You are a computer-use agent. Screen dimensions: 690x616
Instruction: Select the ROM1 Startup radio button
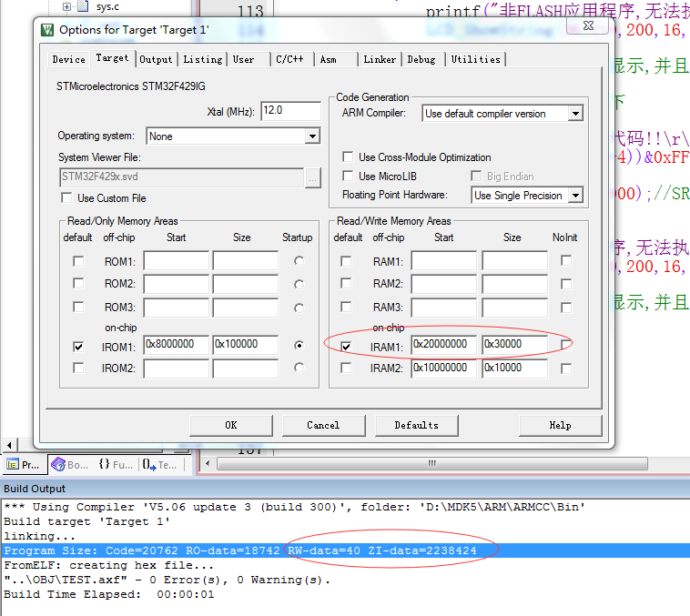click(299, 261)
